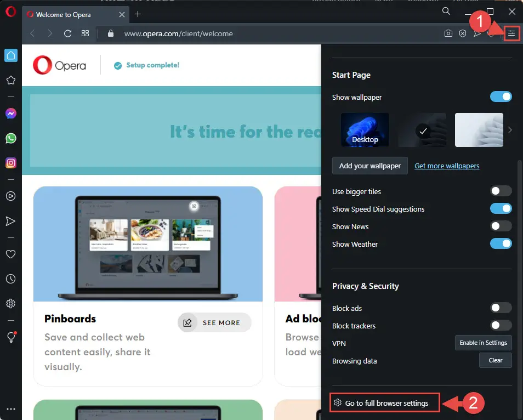Open the ad blocker shield icon
Viewport: 523px width, 420px height.
pos(463,33)
